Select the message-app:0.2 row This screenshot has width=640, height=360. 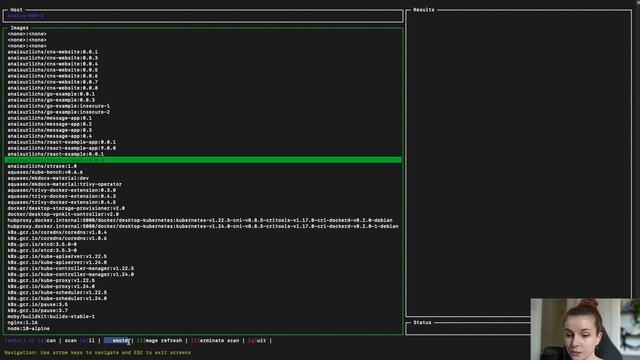click(50, 124)
